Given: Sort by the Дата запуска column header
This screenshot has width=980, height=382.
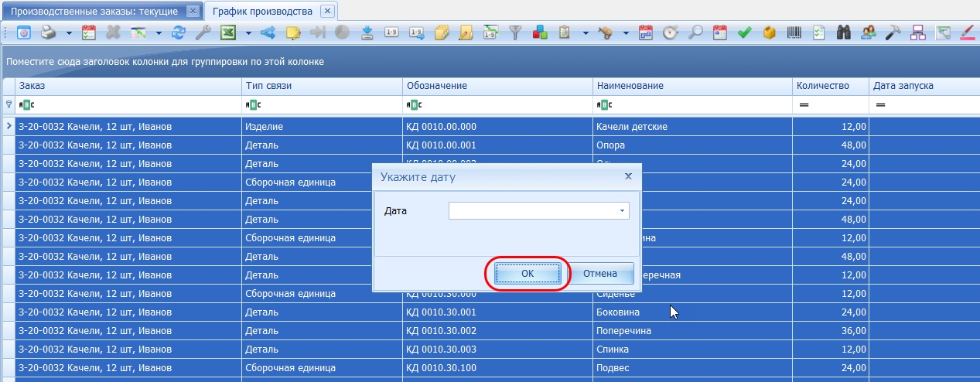Looking at the screenshot, I should click(x=924, y=86).
